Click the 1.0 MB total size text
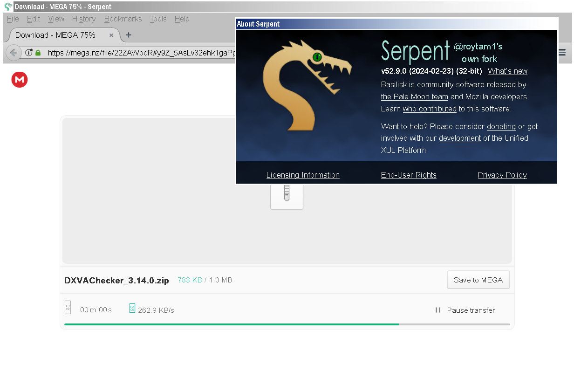Screen dimensions: 574x392 point(220,280)
